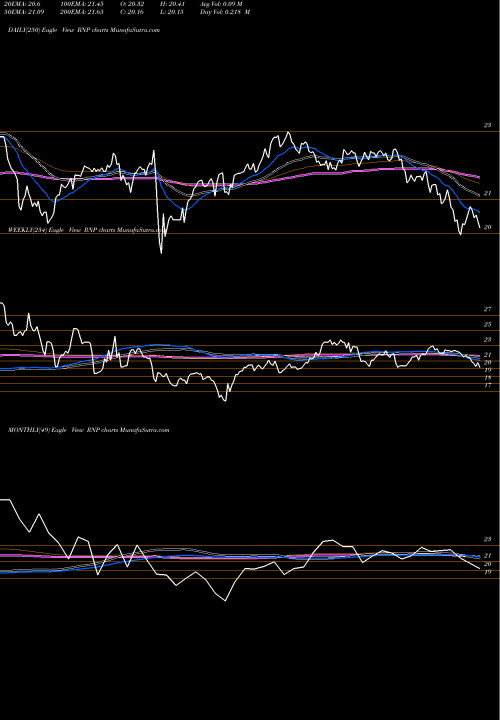Click the open price O: 20.32
The width and height of the screenshot is (500, 720).
(132, 4)
